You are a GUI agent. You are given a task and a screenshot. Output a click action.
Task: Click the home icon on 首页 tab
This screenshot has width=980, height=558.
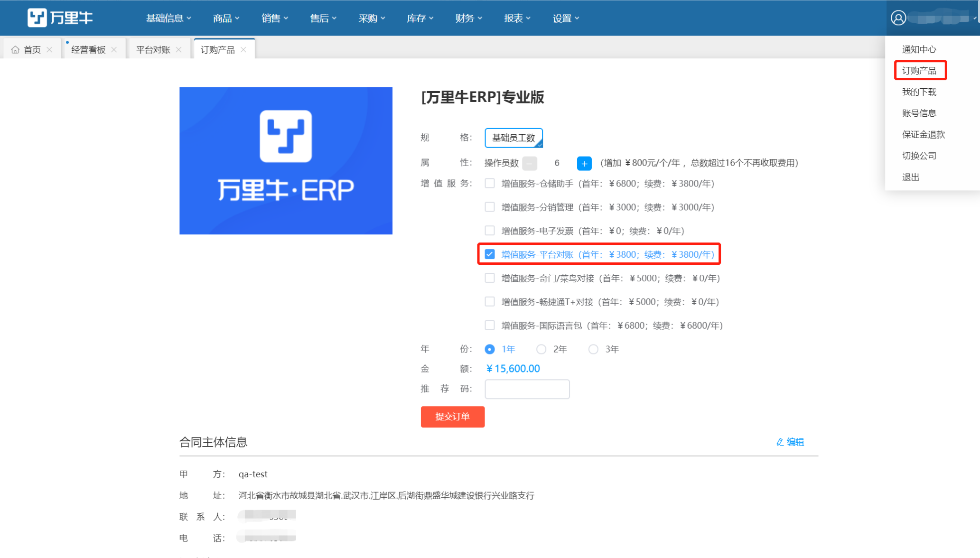pos(15,49)
